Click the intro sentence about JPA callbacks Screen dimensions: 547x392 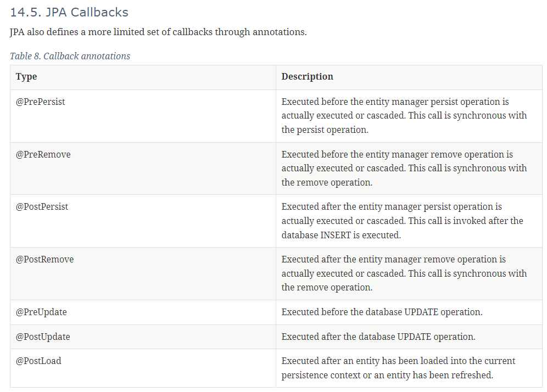(x=158, y=32)
